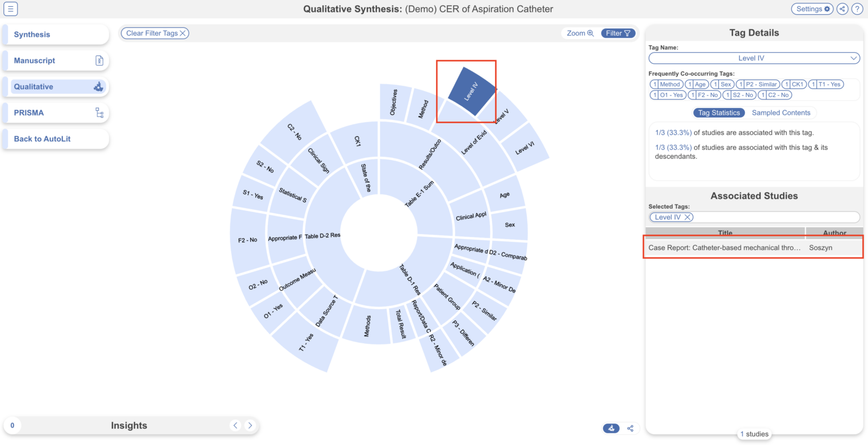Image resolution: width=868 pixels, height=445 pixels.
Task: Show previous Insight using the left arrow
Action: click(x=236, y=425)
